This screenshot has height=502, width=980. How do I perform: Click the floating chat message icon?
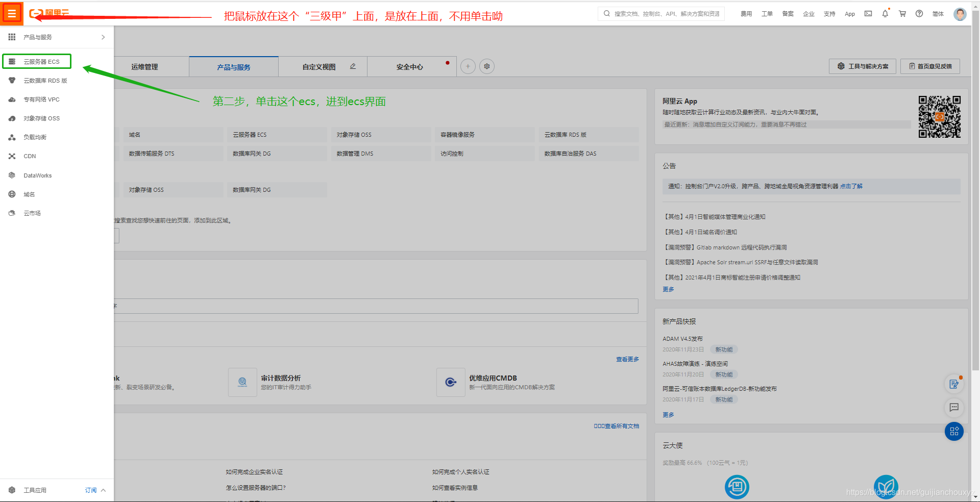(x=954, y=407)
